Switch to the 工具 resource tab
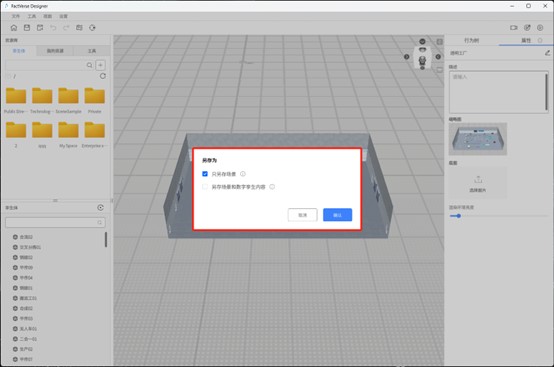This screenshot has width=554, height=367. [x=92, y=51]
